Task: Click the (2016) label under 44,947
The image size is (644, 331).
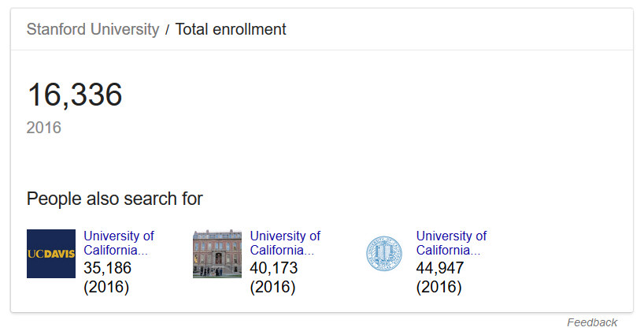Action: click(439, 287)
